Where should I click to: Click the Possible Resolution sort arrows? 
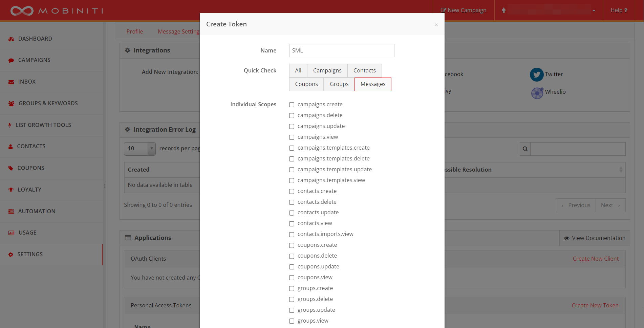(x=621, y=170)
